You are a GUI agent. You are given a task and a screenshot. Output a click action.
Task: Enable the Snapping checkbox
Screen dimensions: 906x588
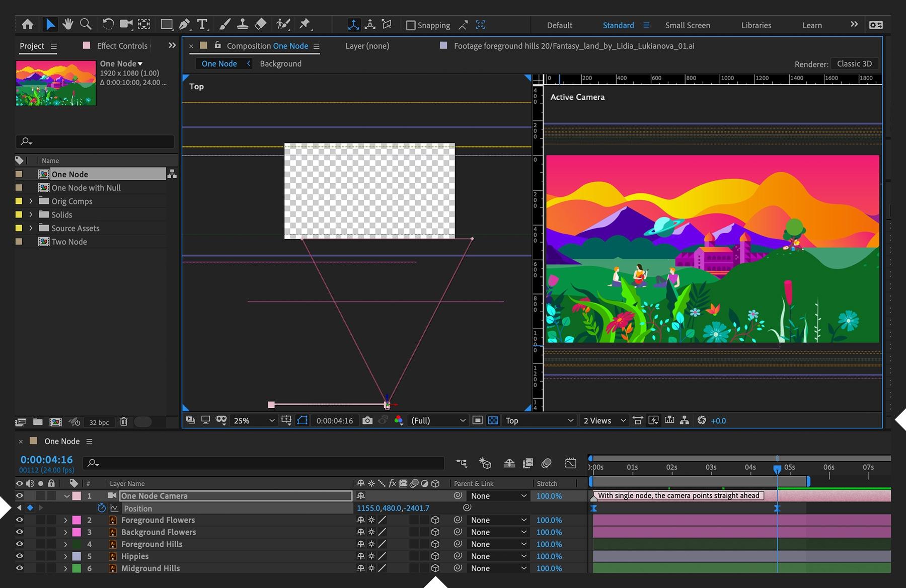pos(411,25)
